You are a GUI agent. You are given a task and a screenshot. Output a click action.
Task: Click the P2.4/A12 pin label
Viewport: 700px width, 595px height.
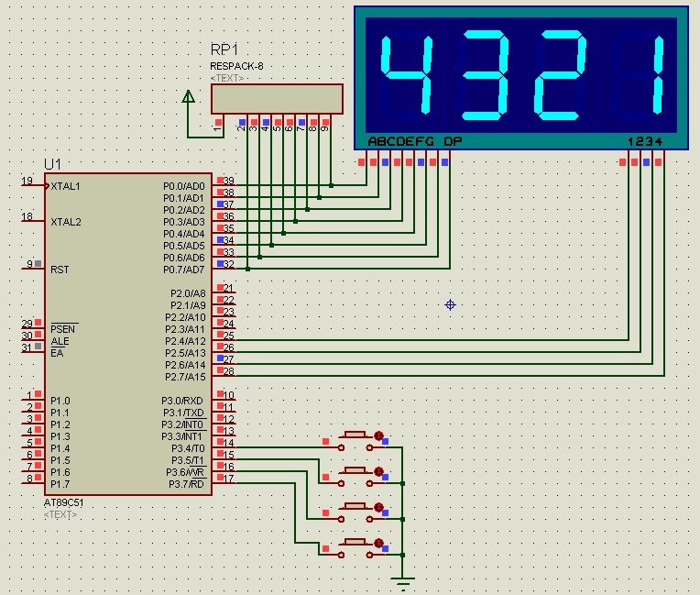tap(185, 341)
